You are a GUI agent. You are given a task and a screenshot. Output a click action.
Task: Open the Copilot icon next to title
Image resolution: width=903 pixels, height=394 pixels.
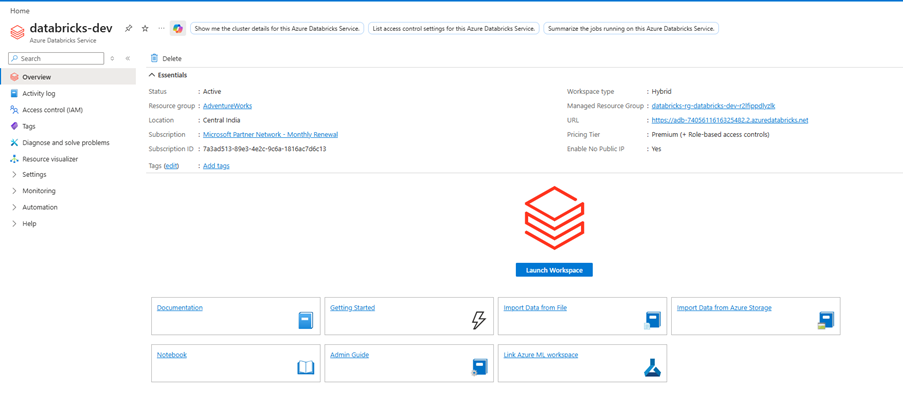[x=177, y=29]
